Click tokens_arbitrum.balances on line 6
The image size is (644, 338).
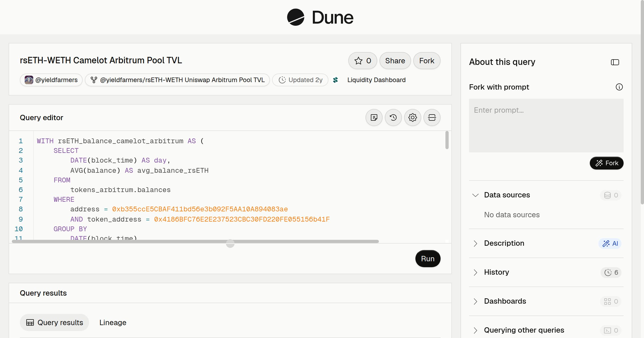pos(120,190)
